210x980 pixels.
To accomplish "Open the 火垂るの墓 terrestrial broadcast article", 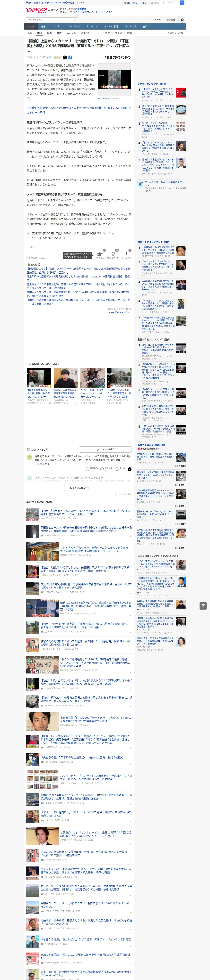I will coord(82,757).
